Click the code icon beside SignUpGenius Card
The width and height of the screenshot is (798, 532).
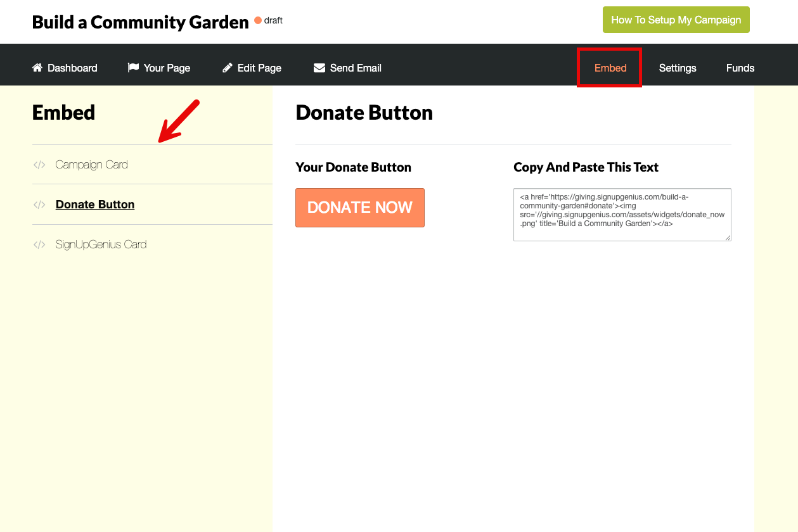39,244
